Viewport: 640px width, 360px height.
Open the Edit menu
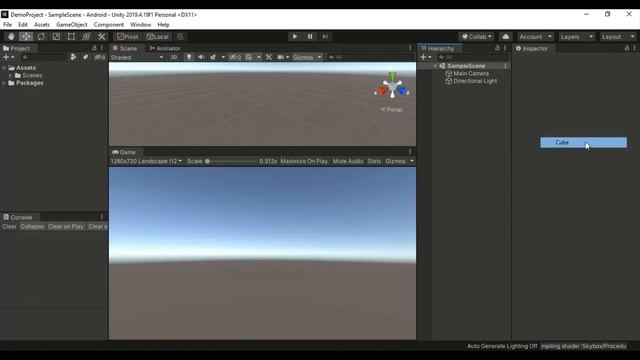click(x=23, y=24)
